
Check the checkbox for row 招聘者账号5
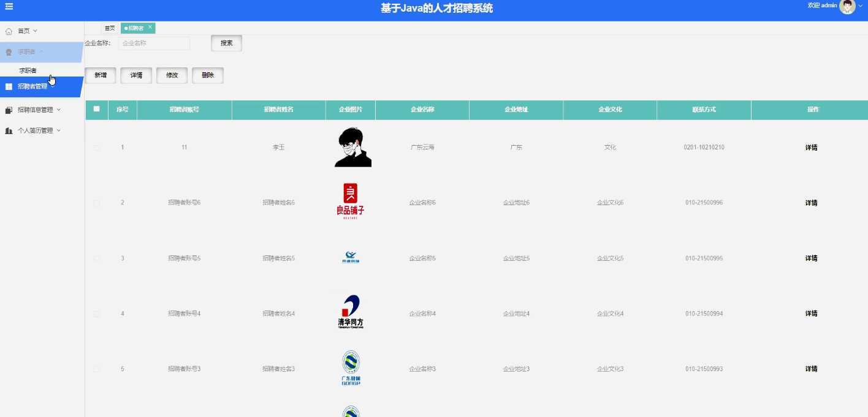click(x=97, y=258)
